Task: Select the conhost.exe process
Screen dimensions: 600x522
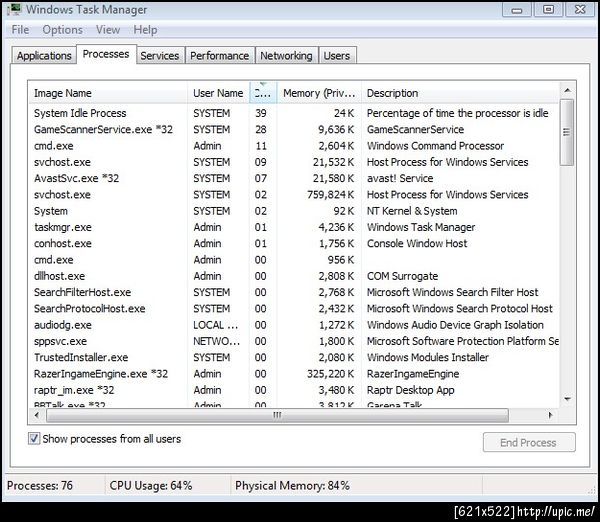Action: (293, 243)
